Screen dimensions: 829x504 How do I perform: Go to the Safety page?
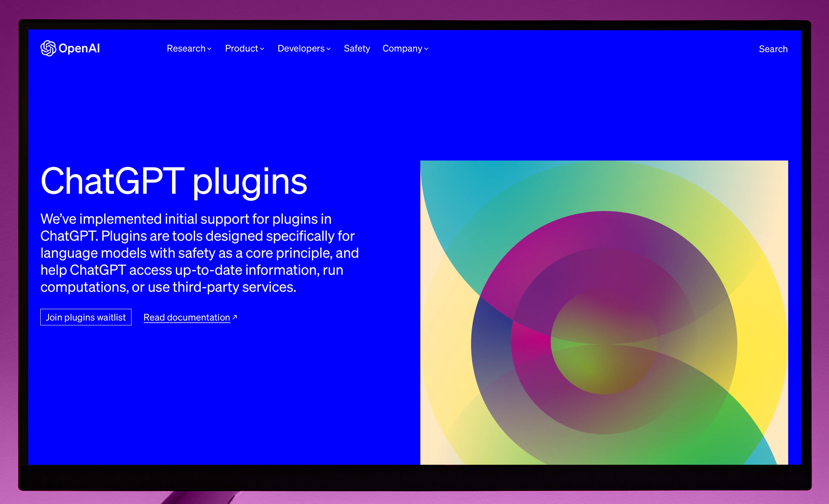tap(357, 49)
